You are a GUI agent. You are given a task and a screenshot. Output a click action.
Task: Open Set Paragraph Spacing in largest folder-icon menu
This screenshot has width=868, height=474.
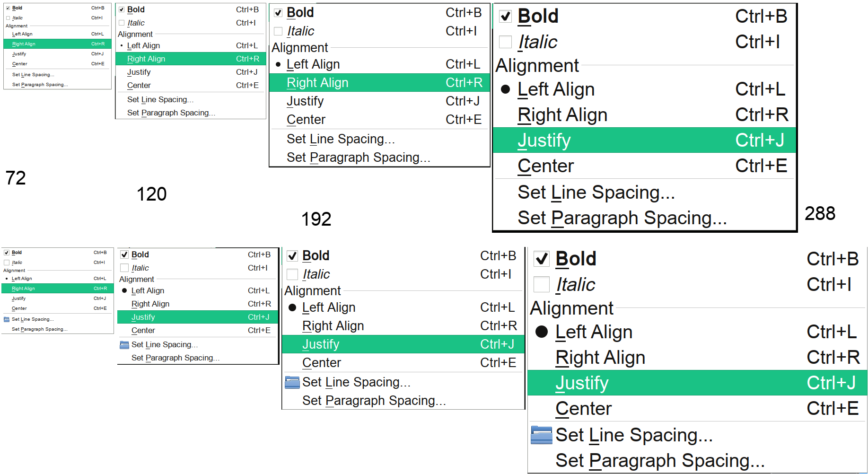pos(659,461)
